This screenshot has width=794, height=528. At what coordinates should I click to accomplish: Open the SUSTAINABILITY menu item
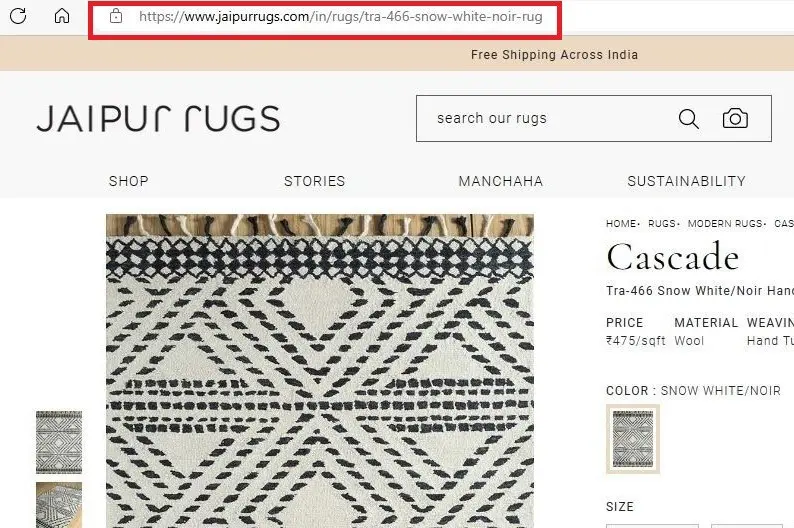pos(686,181)
